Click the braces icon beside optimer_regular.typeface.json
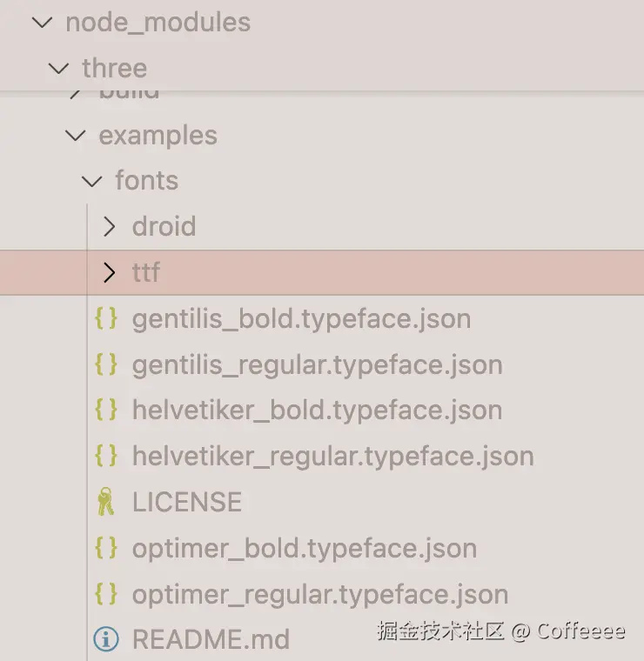Image resolution: width=644 pixels, height=661 pixels. click(105, 594)
